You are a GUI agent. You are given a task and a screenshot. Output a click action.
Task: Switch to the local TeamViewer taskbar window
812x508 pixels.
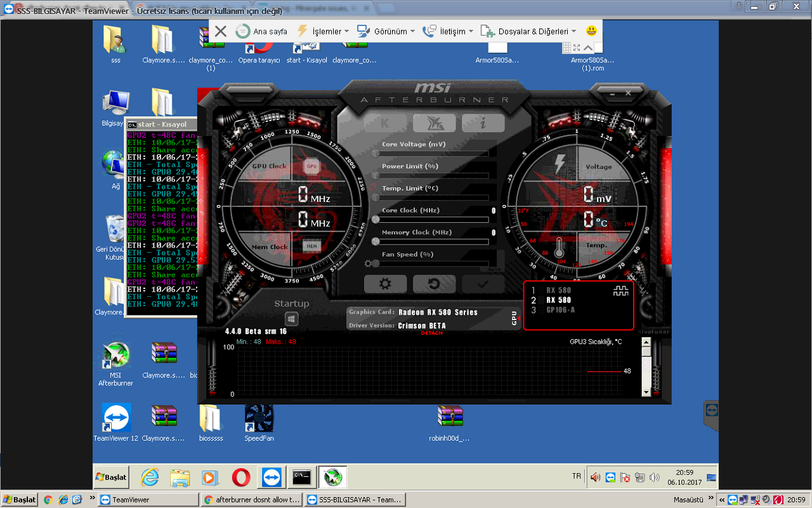click(148, 500)
